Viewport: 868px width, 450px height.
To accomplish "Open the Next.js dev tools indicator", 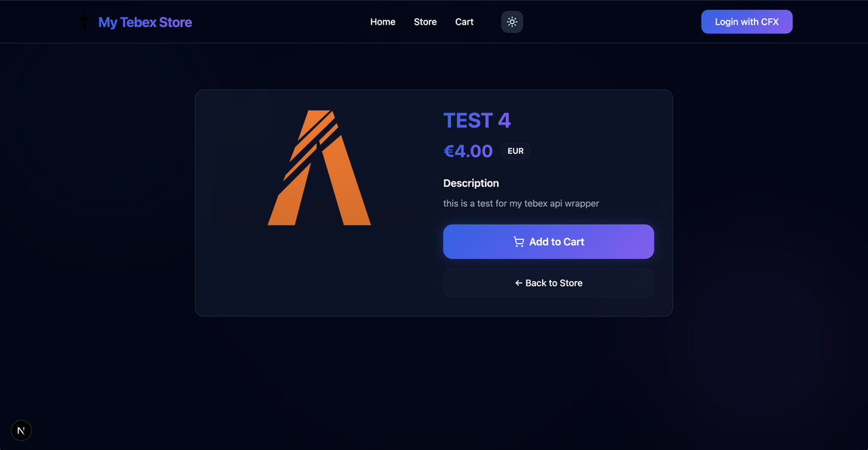I will pyautogui.click(x=21, y=430).
